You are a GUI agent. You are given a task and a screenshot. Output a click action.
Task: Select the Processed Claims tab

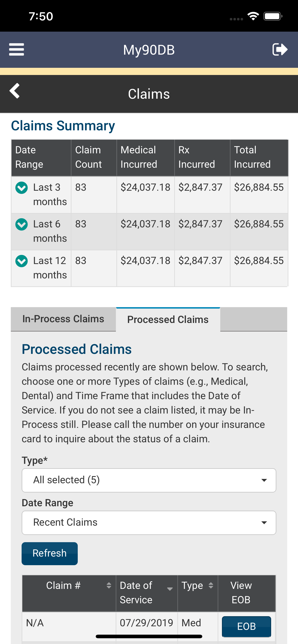(x=168, y=320)
